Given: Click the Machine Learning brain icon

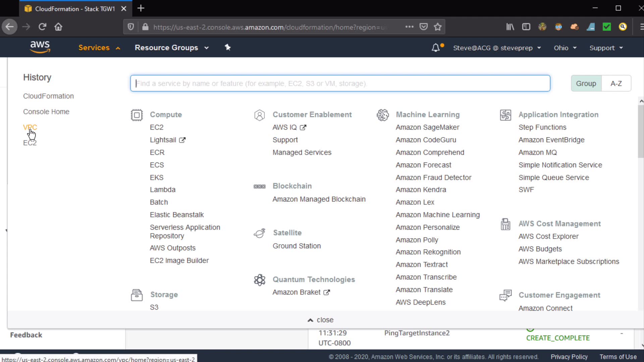Looking at the screenshot, I should [382, 115].
